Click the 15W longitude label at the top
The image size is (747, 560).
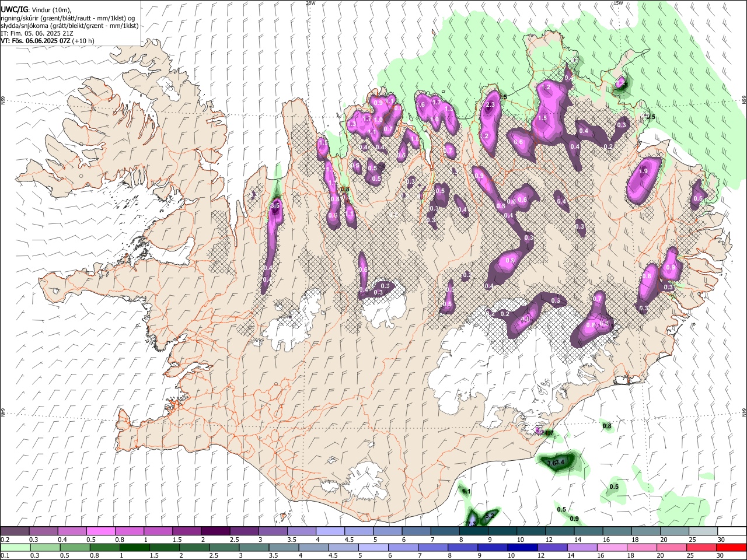pyautogui.click(x=618, y=3)
